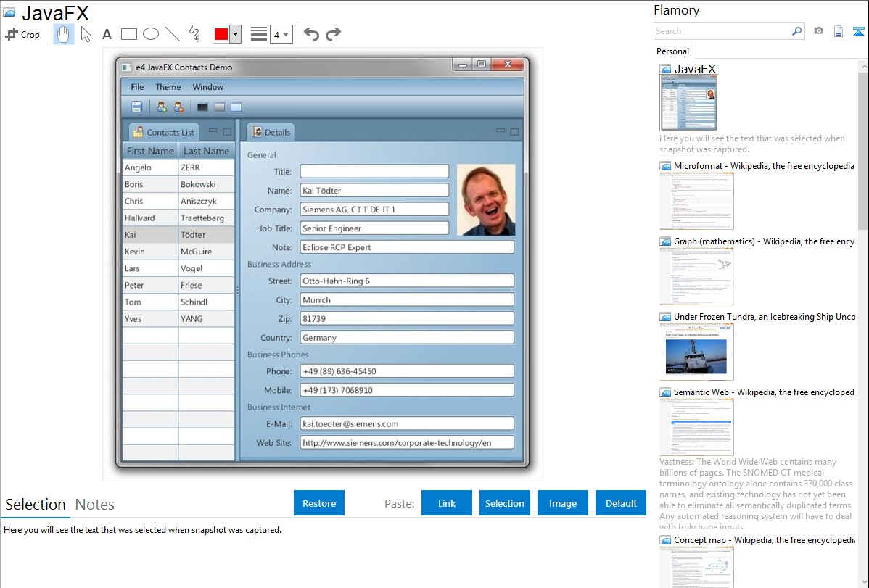Open the Under Frozen Tundra snapshot thumbnail
This screenshot has height=588, width=869.
click(x=696, y=352)
